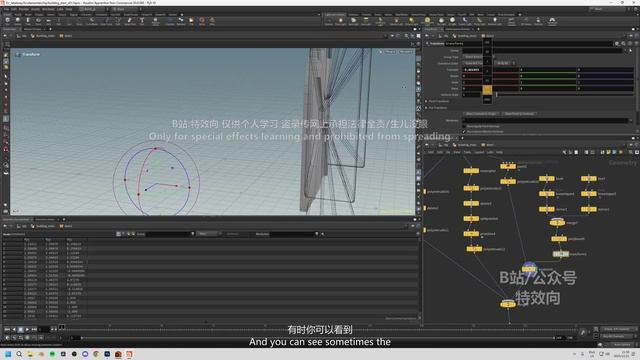Adjust the Uniform Scale slider
This screenshot has width=640, height=360.
[x=563, y=95]
